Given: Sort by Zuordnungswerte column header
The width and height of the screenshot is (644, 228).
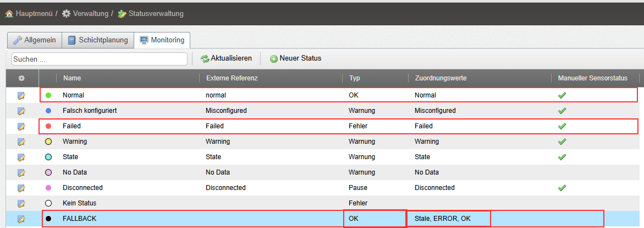Looking at the screenshot, I should pyautogui.click(x=441, y=78).
